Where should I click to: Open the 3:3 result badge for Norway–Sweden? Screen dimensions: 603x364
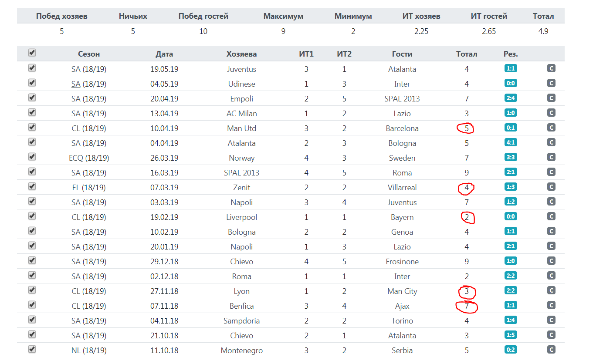(x=511, y=157)
